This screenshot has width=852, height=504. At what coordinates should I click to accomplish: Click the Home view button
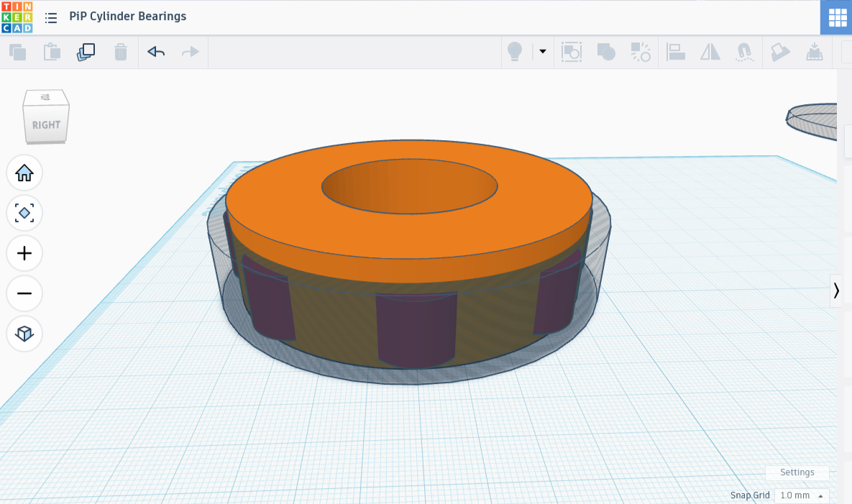[x=24, y=173]
